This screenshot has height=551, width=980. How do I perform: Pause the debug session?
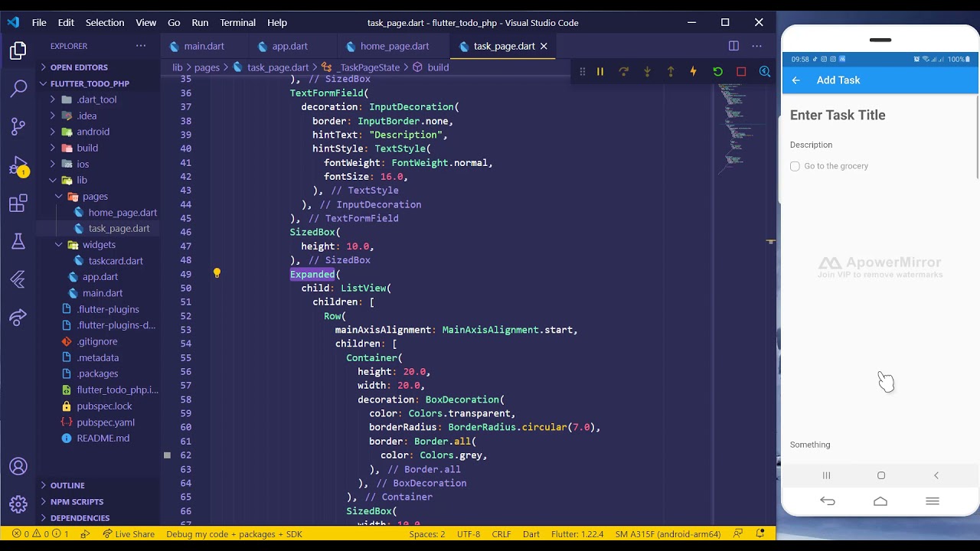point(600,71)
